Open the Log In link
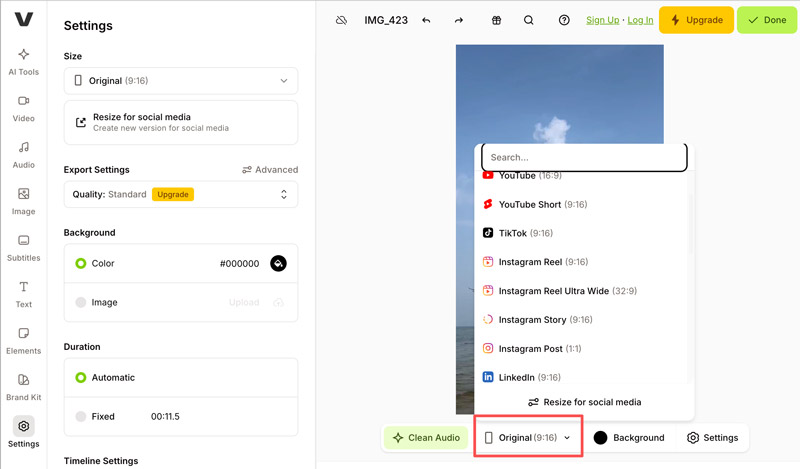The width and height of the screenshot is (800, 469). pyautogui.click(x=640, y=20)
